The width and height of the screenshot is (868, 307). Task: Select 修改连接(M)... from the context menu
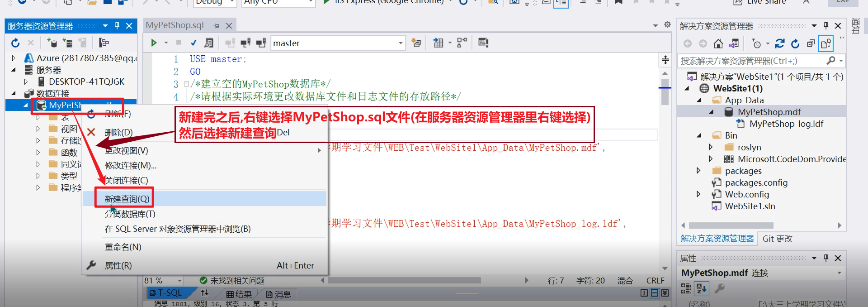point(204,165)
